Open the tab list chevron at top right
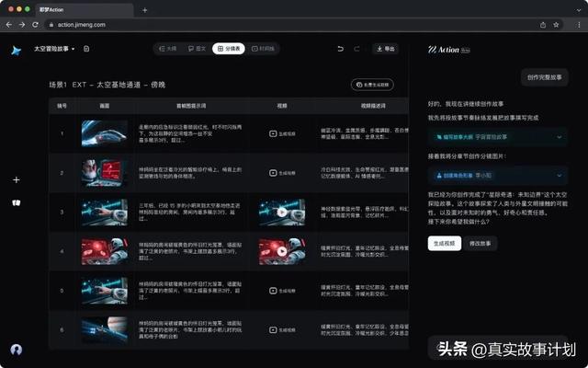 [579, 10]
